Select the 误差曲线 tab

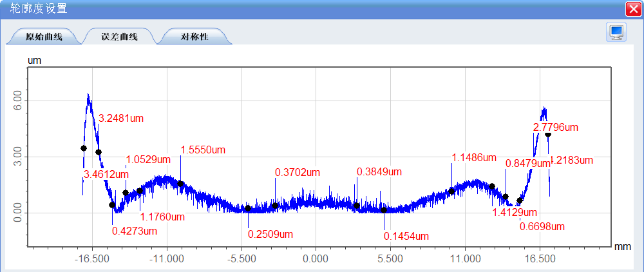point(119,37)
